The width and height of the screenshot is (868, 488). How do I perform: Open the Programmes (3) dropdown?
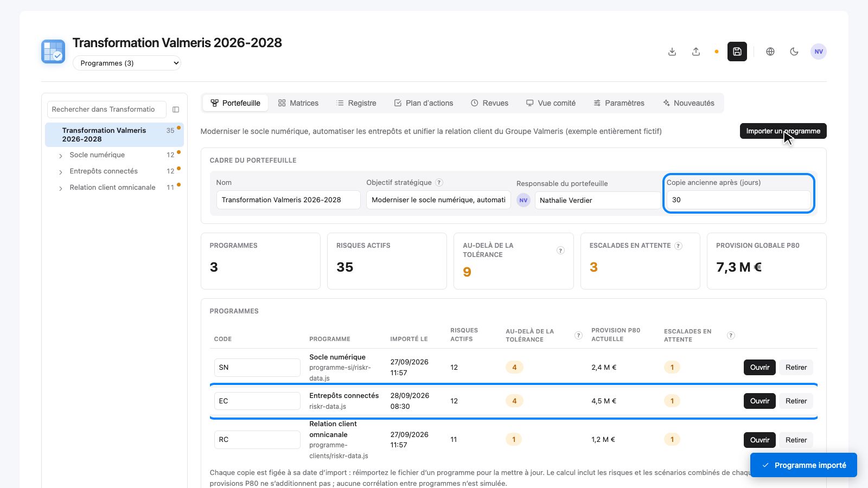pyautogui.click(x=127, y=63)
